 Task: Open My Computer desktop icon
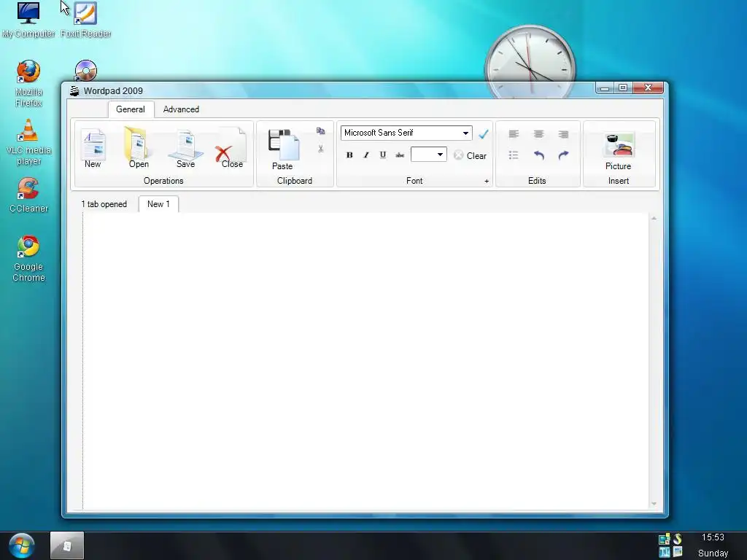click(28, 20)
